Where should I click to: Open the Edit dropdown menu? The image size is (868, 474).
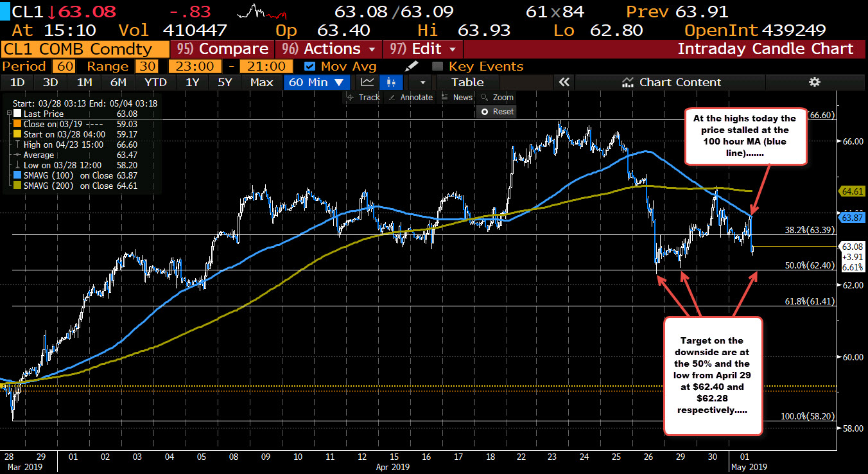(x=422, y=49)
